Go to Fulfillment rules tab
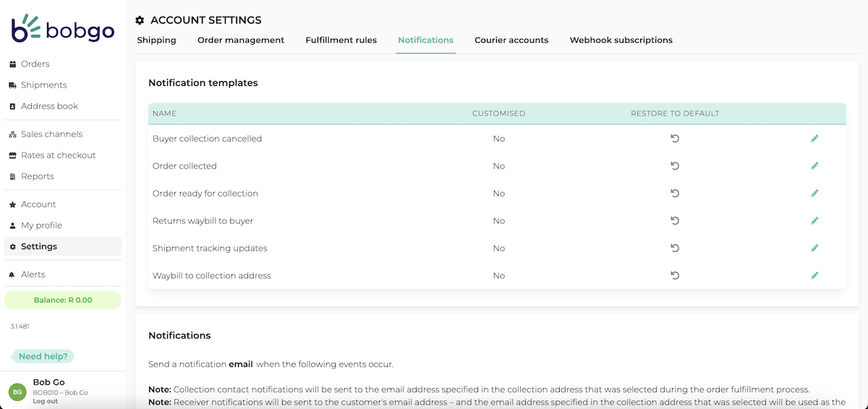The width and height of the screenshot is (868, 409). 341,40
